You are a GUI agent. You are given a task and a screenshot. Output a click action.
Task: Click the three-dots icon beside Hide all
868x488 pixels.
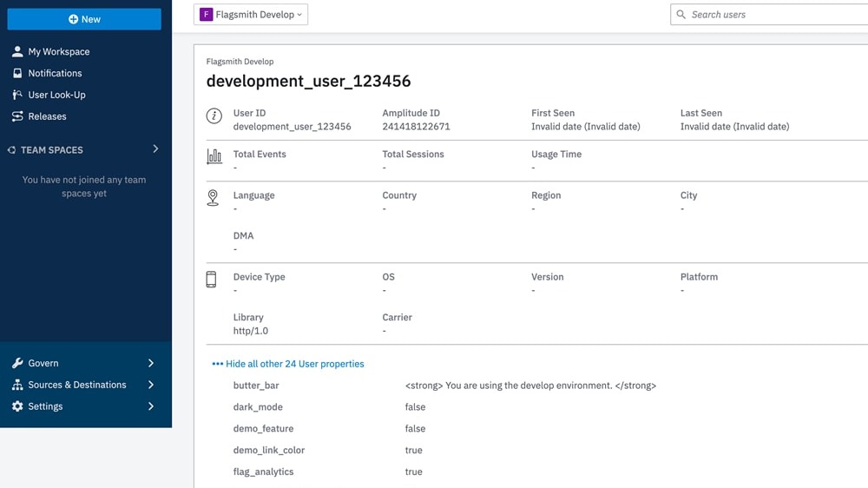tap(218, 364)
